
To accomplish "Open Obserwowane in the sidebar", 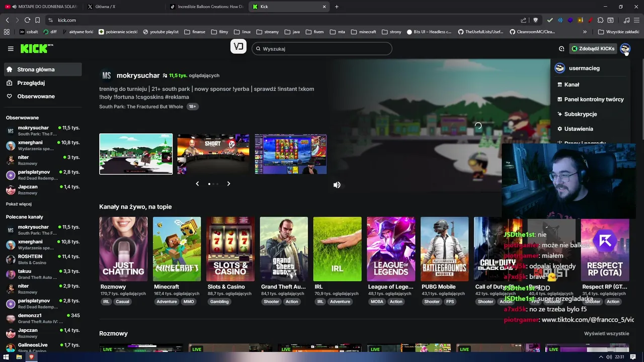I will [43, 96].
